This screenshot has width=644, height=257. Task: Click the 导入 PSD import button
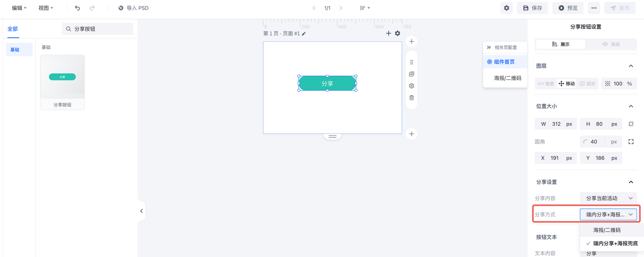(133, 8)
